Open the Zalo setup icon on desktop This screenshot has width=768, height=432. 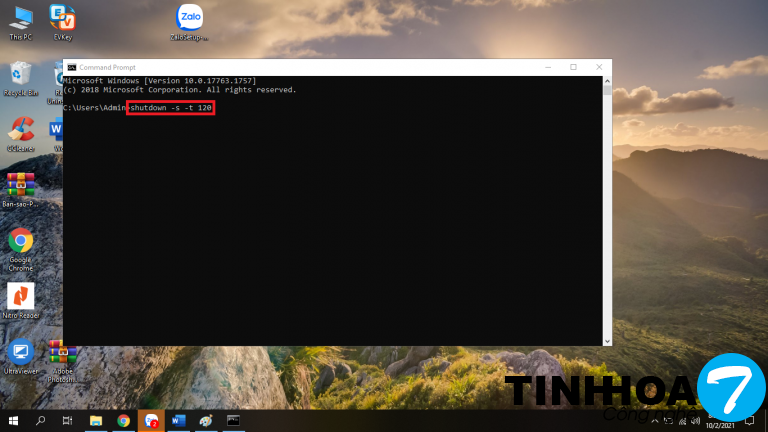(x=188, y=18)
